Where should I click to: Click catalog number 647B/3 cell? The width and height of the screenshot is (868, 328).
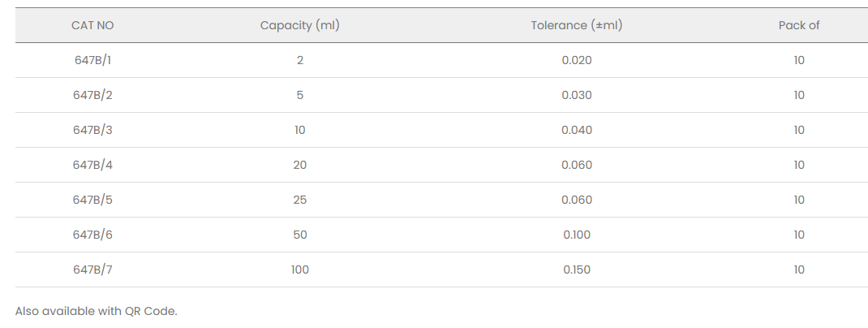(x=92, y=130)
